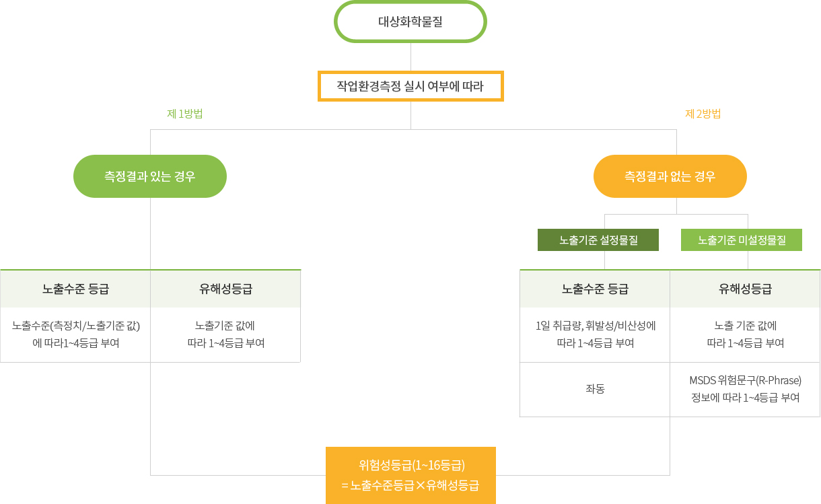Click the light green 노출기준 미설정물질 tag

(x=742, y=240)
